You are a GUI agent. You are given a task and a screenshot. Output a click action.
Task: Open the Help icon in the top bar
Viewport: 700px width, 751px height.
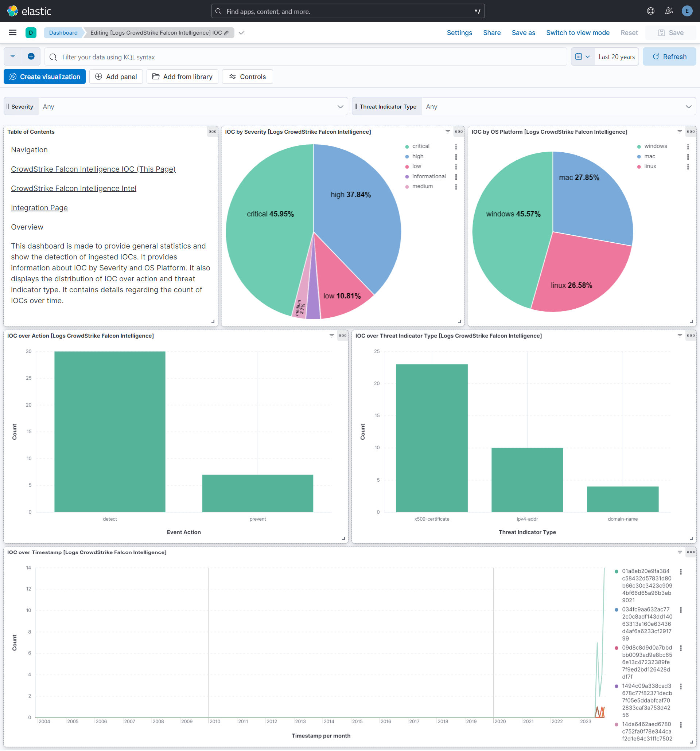pos(650,11)
